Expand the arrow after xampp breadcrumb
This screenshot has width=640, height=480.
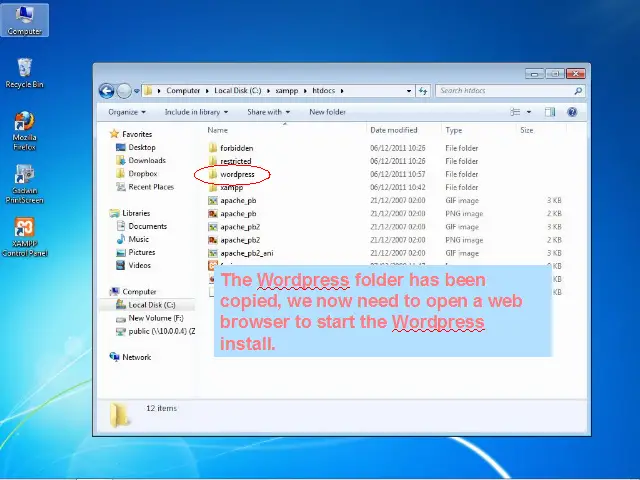pos(305,91)
